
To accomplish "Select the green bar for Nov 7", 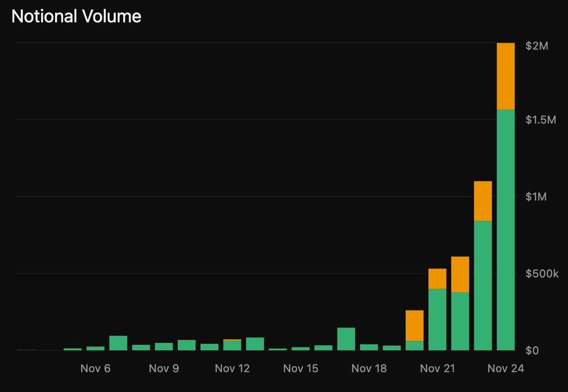I will 118,343.
